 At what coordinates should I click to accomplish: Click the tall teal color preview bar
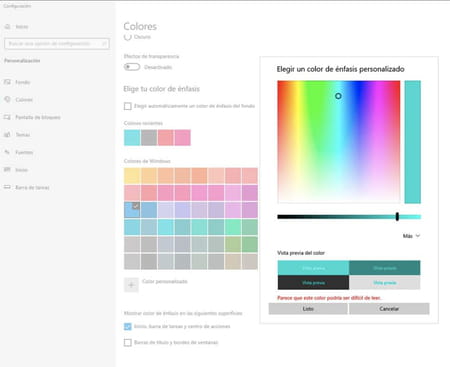pos(413,142)
